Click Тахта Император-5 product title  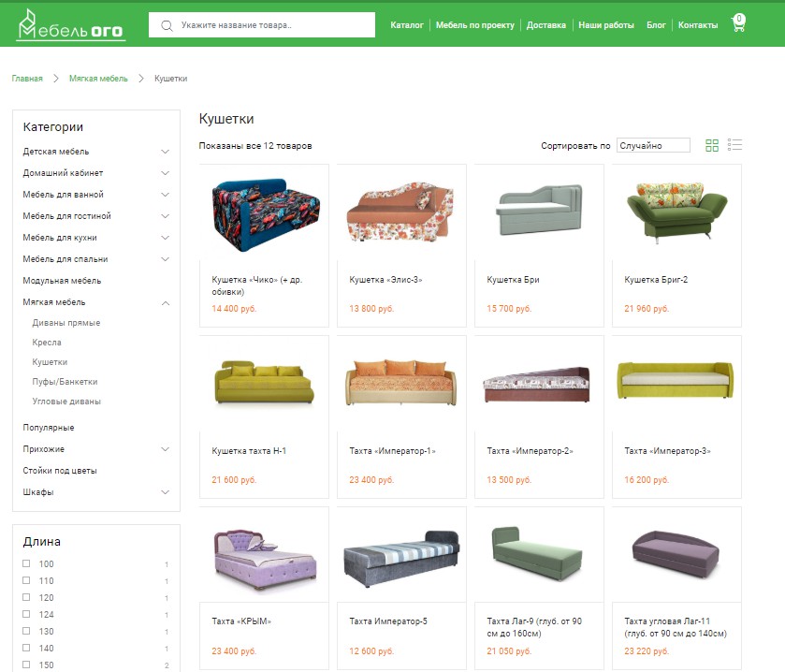point(388,621)
